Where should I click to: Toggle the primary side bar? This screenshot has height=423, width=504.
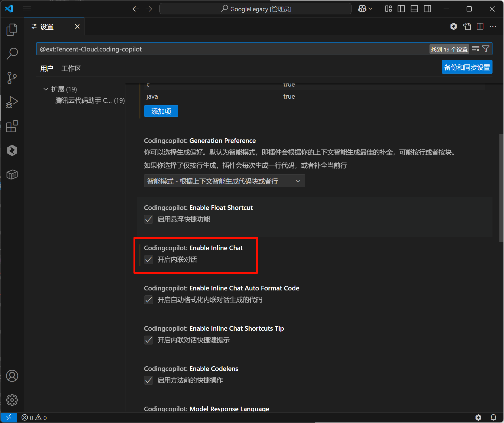(401, 9)
